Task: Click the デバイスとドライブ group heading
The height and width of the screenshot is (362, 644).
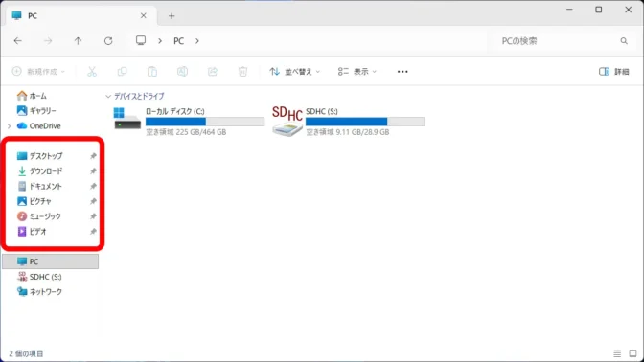Action: (139, 96)
